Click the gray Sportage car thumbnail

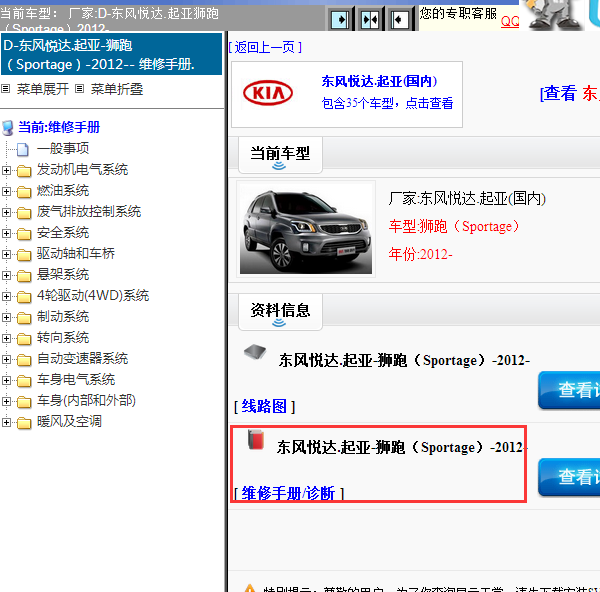pyautogui.click(x=306, y=228)
